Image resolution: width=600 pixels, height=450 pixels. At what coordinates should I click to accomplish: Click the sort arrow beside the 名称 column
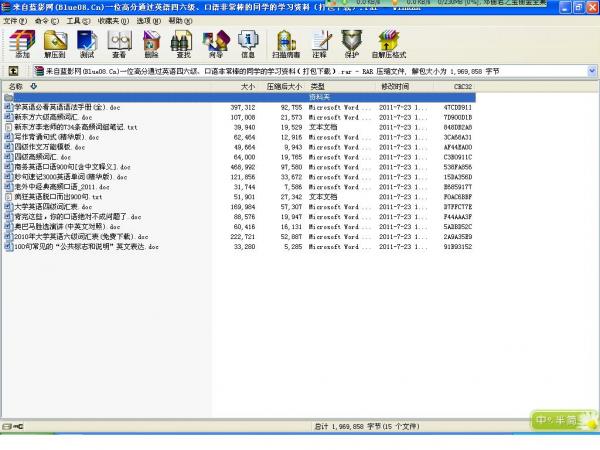point(34,86)
